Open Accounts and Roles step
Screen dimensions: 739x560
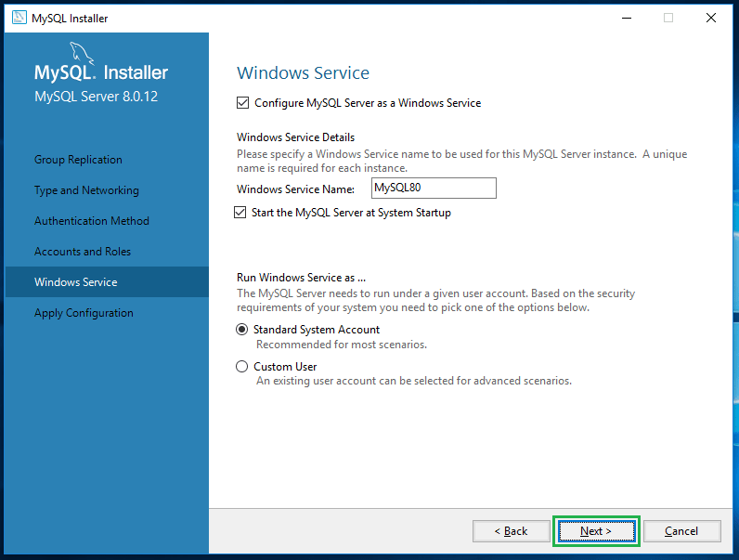click(x=83, y=252)
